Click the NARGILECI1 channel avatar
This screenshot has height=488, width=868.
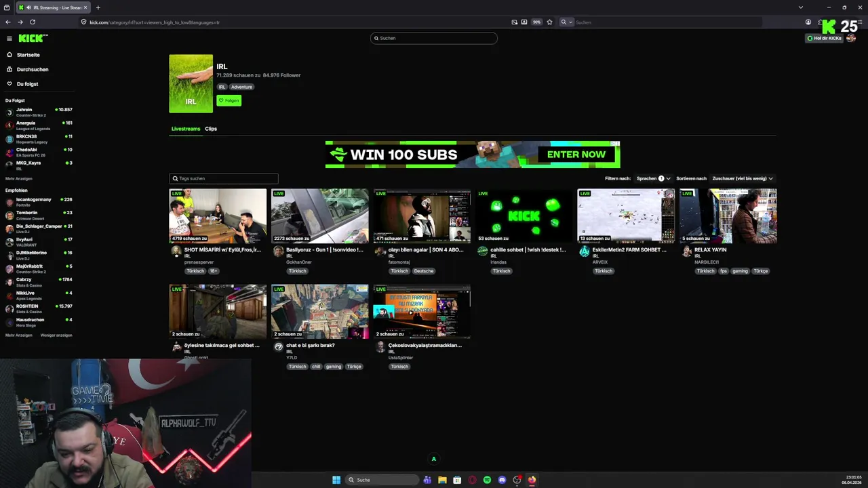[686, 251]
